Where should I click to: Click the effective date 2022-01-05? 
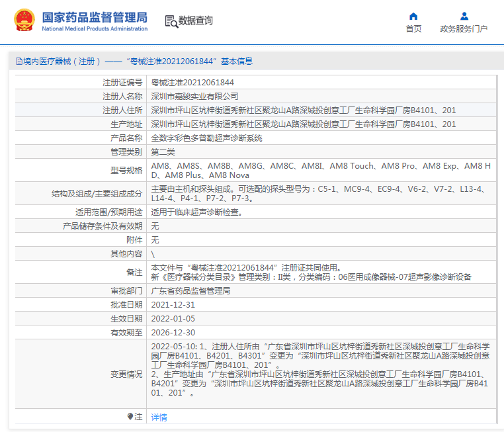[173, 319]
